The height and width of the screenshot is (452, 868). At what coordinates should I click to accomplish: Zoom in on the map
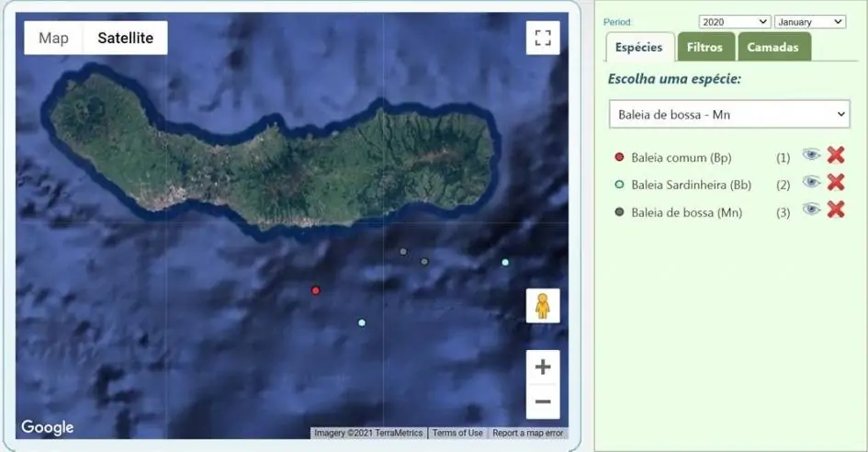coord(543,367)
